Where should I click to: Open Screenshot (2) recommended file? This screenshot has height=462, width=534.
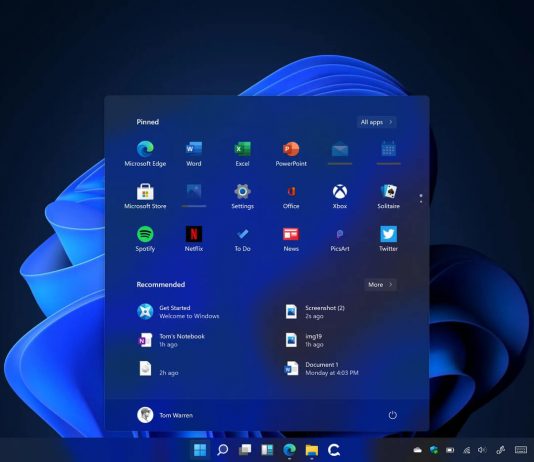coord(315,312)
